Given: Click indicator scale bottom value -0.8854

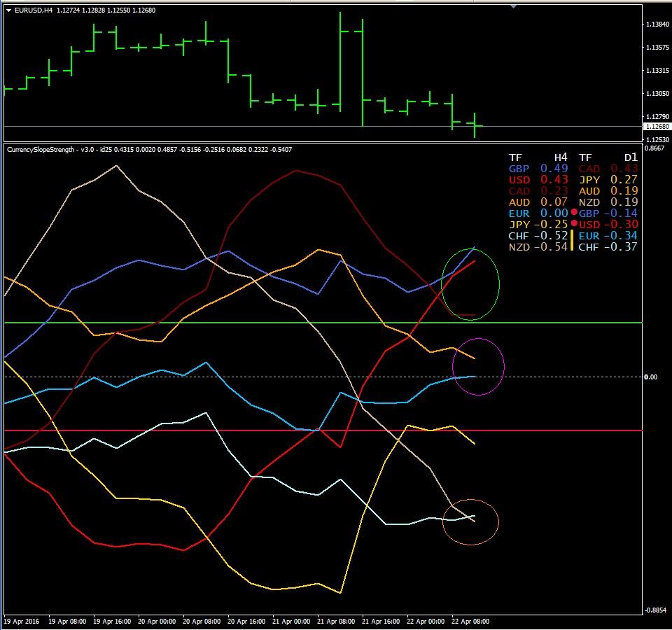Looking at the screenshot, I should tap(656, 610).
